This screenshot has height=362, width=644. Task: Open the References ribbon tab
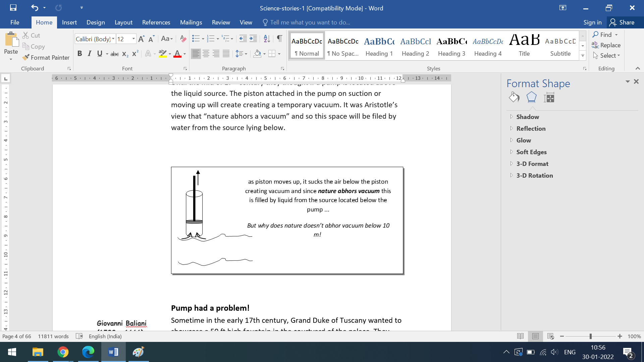pos(156,22)
